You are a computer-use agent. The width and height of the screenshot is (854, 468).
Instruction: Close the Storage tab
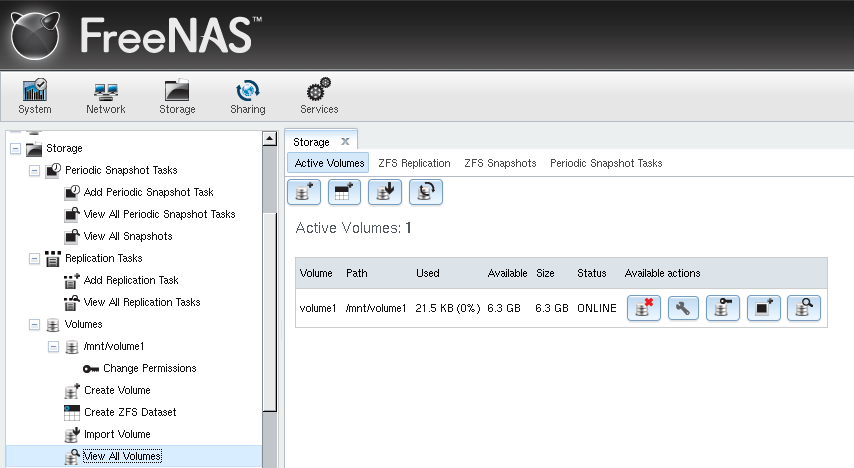pos(345,142)
